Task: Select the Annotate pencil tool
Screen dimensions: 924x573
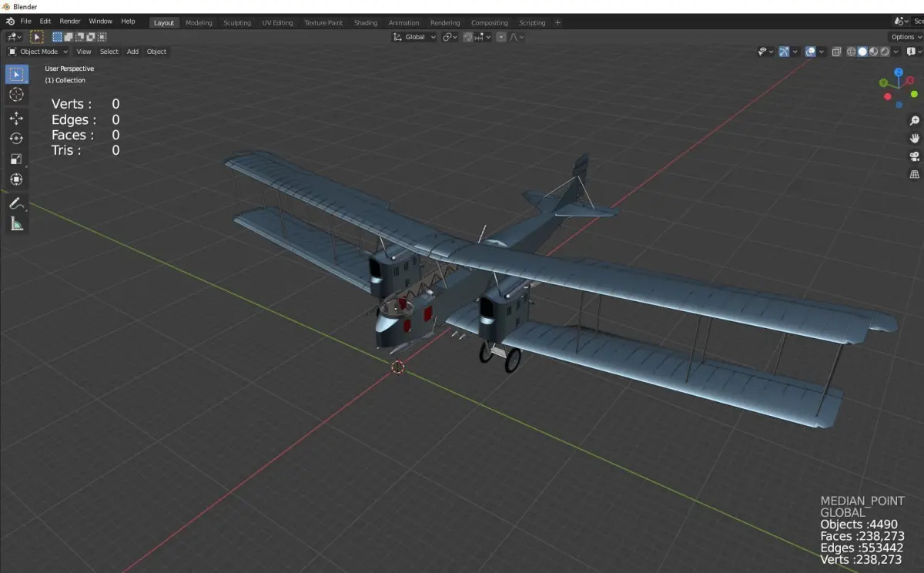Action: tap(16, 203)
